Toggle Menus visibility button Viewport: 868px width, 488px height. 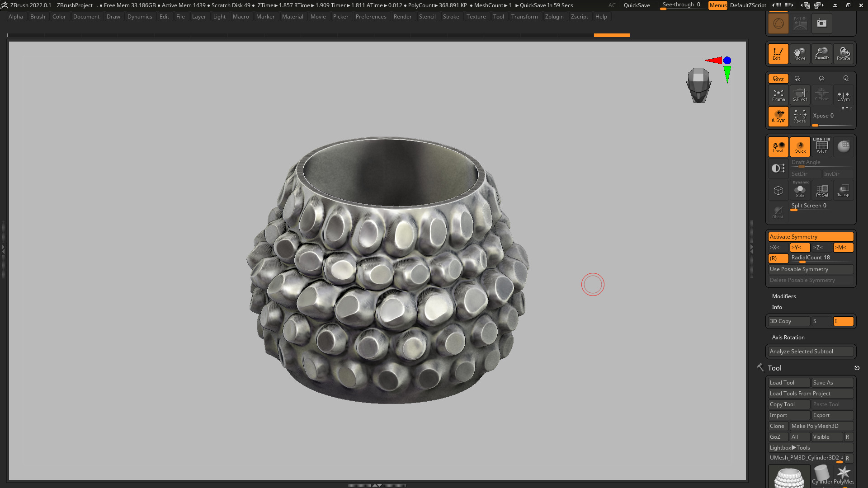coord(717,5)
